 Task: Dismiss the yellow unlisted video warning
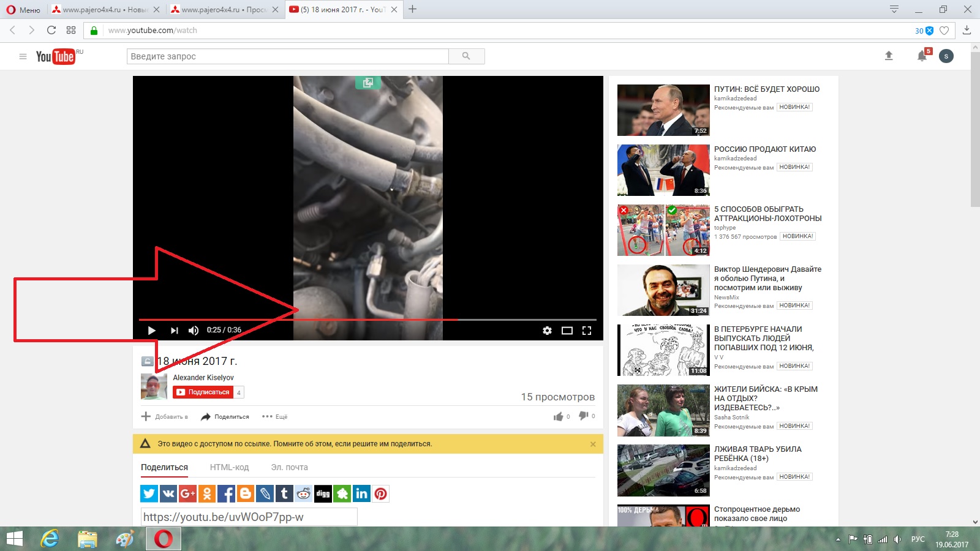(x=593, y=444)
